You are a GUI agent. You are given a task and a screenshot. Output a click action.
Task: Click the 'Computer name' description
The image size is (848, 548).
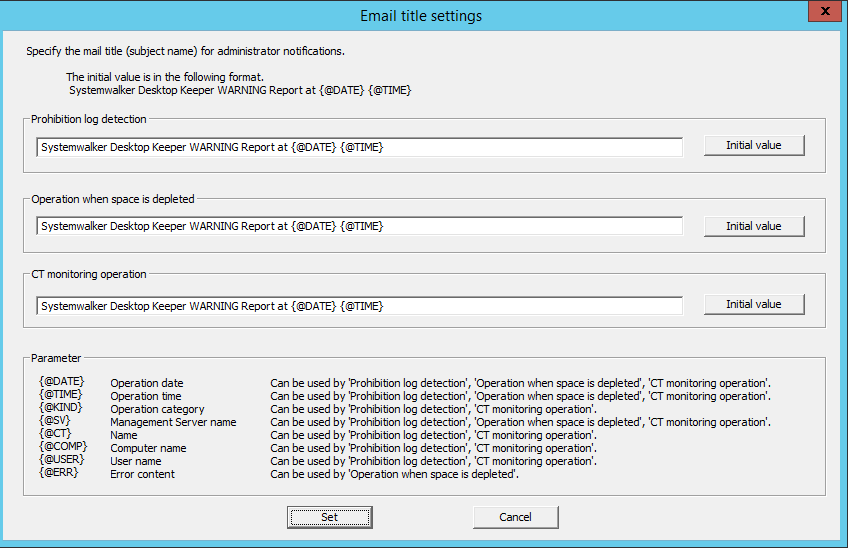[148, 448]
